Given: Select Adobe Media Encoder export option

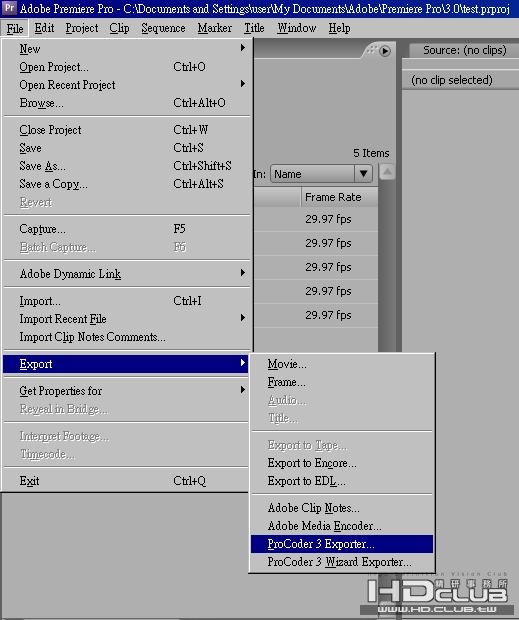Looking at the screenshot, I should [342, 526].
